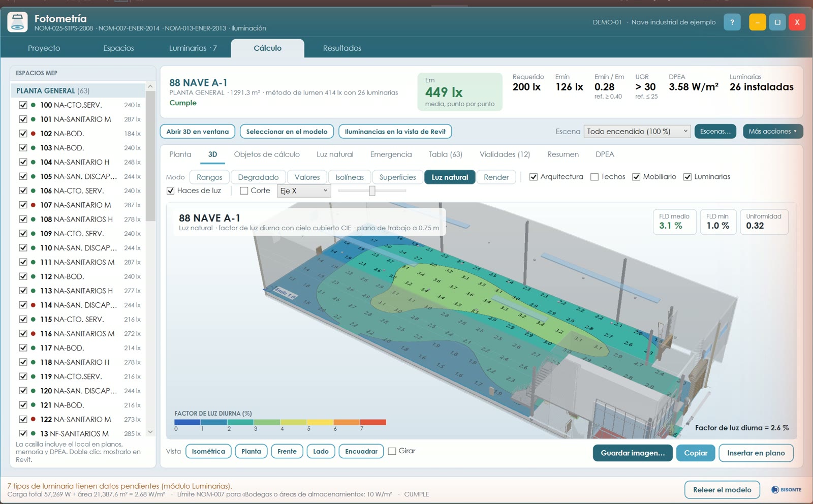Open the help question mark button
The image size is (813, 504).
pyautogui.click(x=732, y=22)
